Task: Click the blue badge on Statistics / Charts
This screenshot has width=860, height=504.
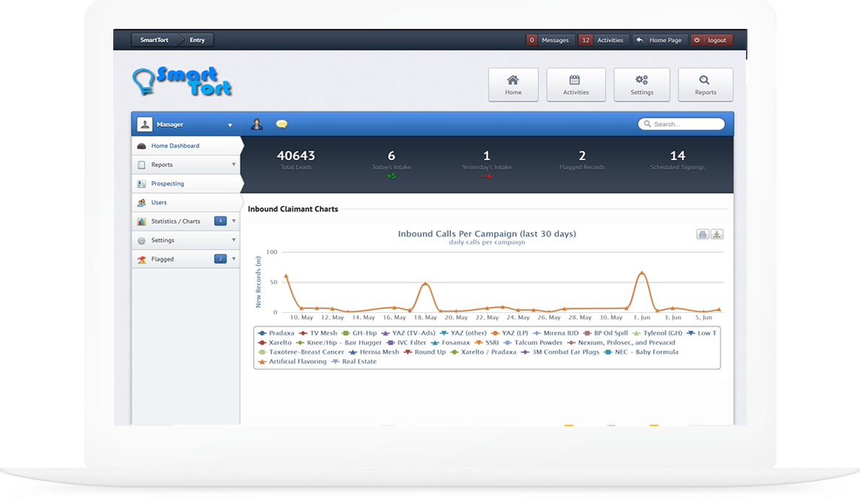Action: (220, 221)
